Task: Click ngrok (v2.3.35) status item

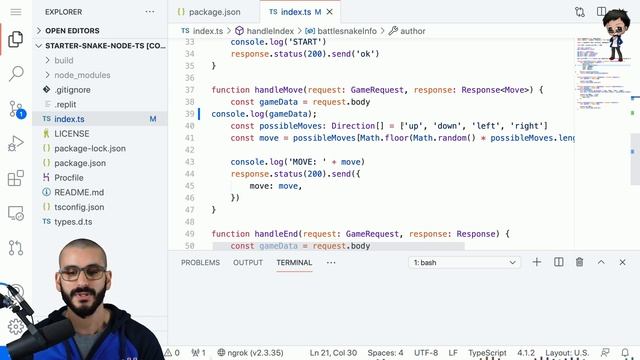Action: coord(250,352)
